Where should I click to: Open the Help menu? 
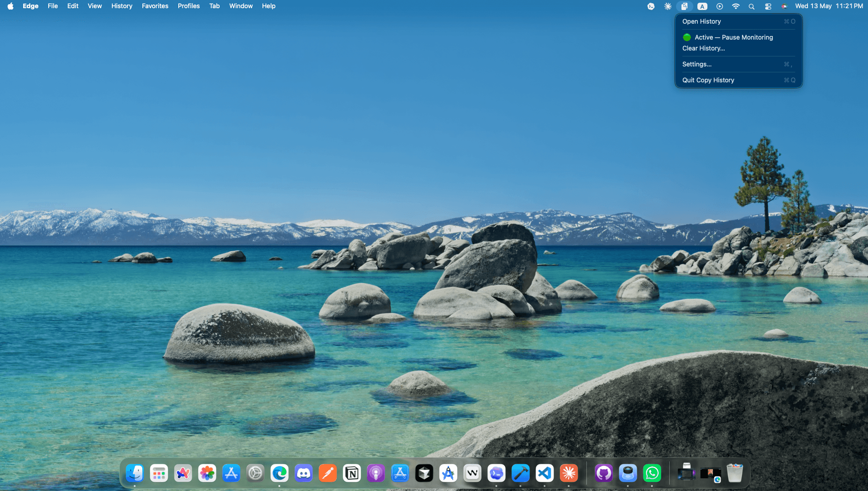pos(269,6)
